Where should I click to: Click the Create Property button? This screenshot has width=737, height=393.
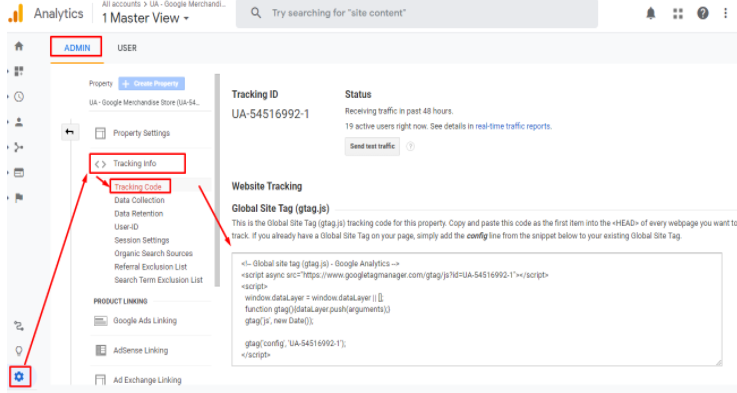pyautogui.click(x=151, y=84)
